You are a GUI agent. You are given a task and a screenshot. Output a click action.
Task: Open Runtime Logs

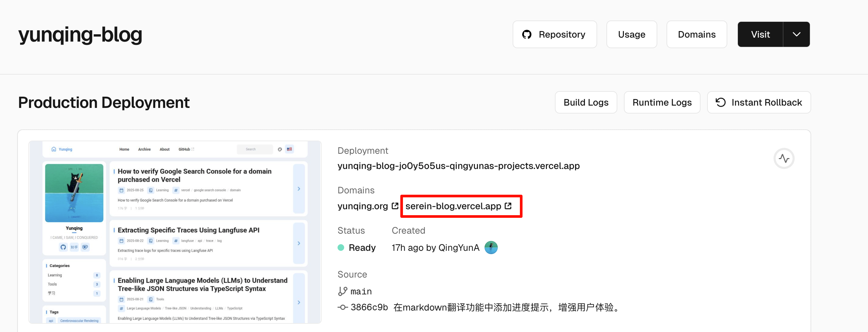pyautogui.click(x=662, y=102)
